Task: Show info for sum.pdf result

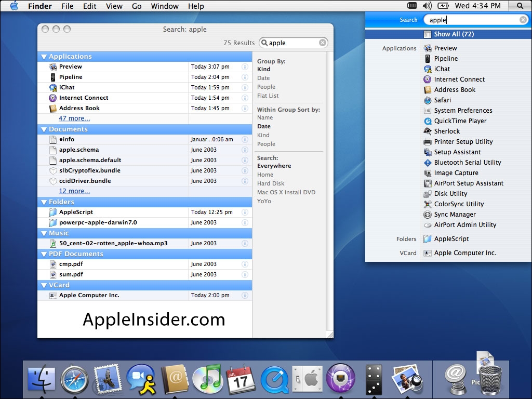Action: point(245,274)
